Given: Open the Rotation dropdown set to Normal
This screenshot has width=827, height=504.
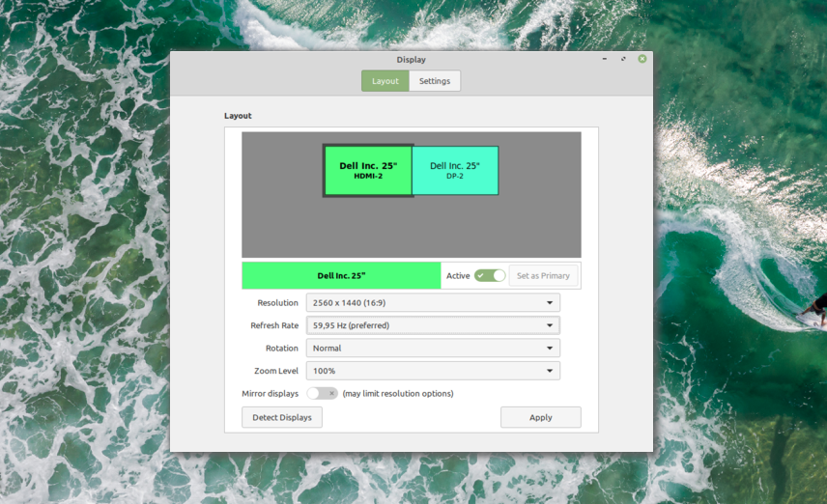Looking at the screenshot, I should click(x=433, y=348).
